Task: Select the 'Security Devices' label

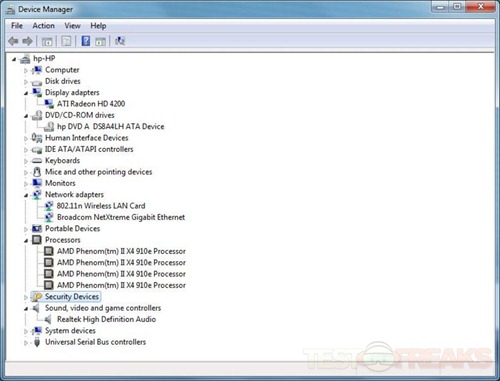Action: pyautogui.click(x=72, y=296)
